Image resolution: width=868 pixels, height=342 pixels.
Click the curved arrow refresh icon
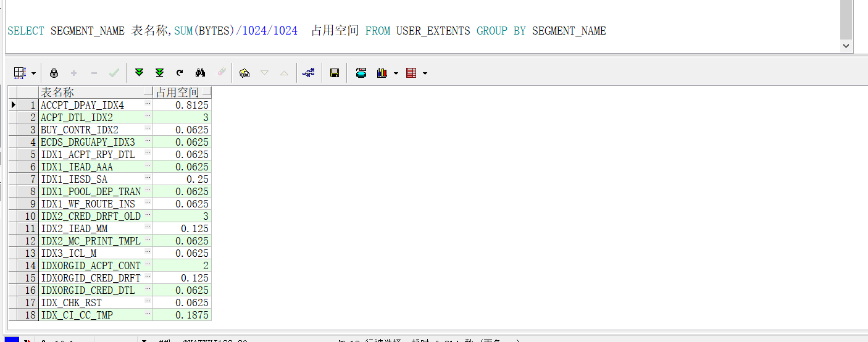pyautogui.click(x=180, y=73)
